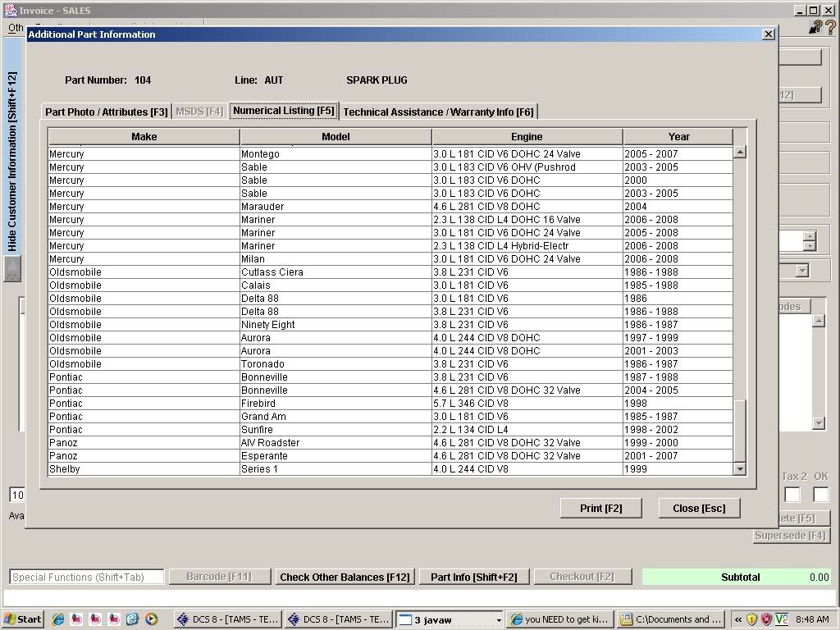Click the spinner up arrow in Invoice window
This screenshot has width=840, height=630.
(x=810, y=235)
